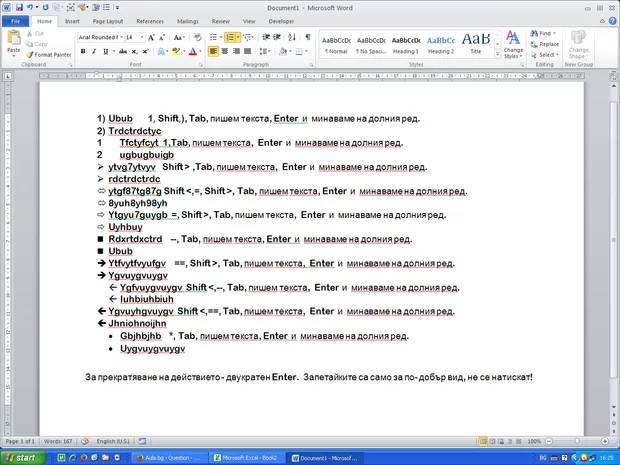Open the font size dropdown
Screen dimensions: 620x465
click(142, 37)
